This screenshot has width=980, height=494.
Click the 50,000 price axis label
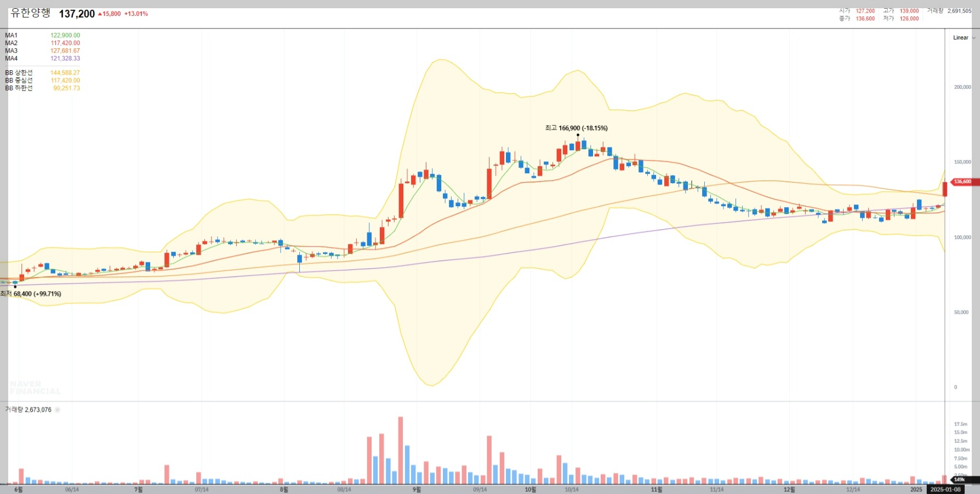(x=961, y=313)
